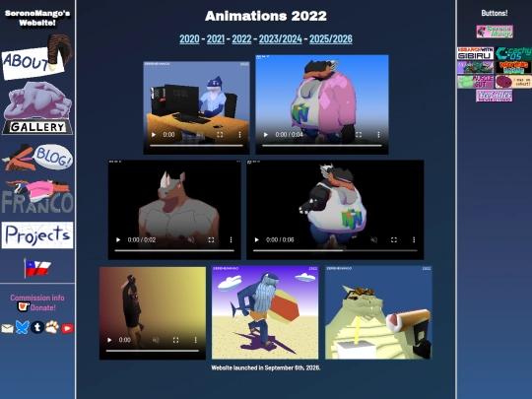Screen dimensions: 532x399
Task: Click the black badge with orange and blue text
Action: tap(513, 68)
